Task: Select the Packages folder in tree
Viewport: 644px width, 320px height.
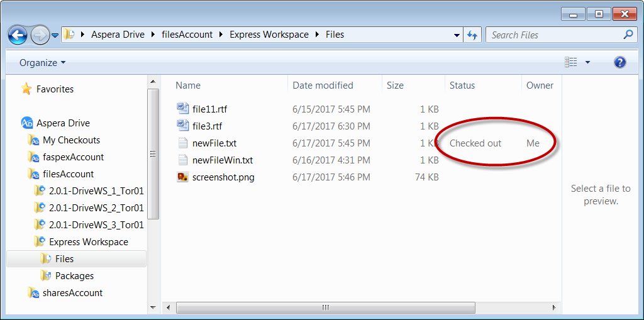Action: pyautogui.click(x=74, y=276)
